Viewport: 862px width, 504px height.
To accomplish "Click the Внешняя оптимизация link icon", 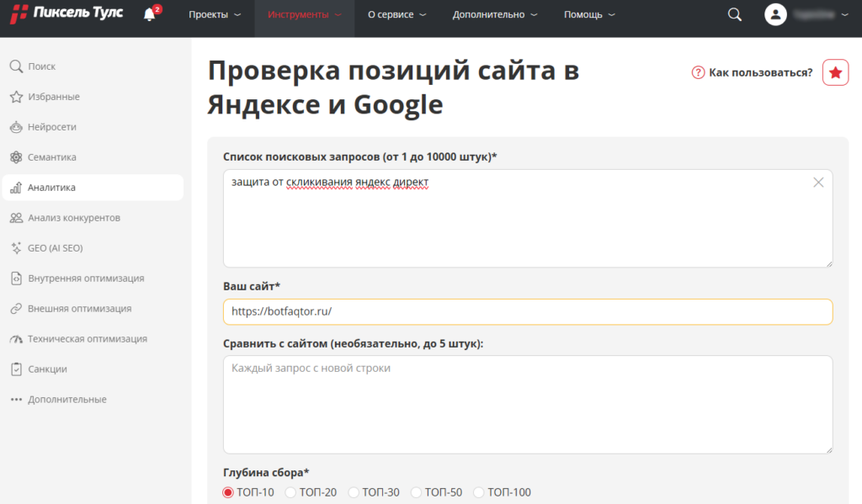I will (16, 308).
